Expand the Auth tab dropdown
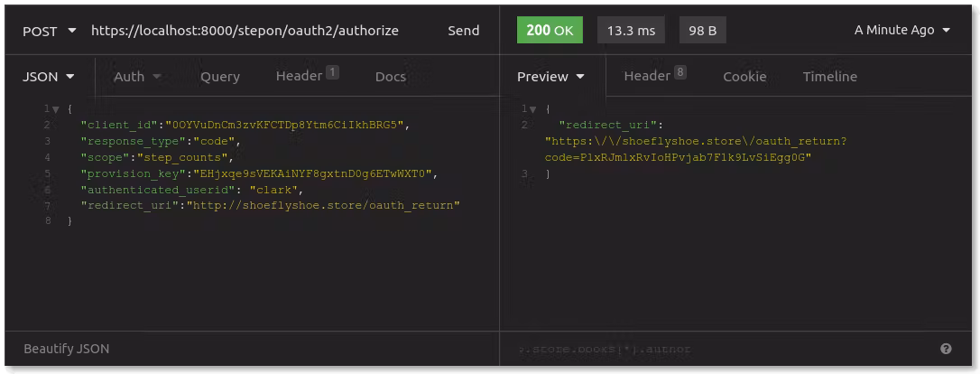980x374 pixels. pos(137,77)
